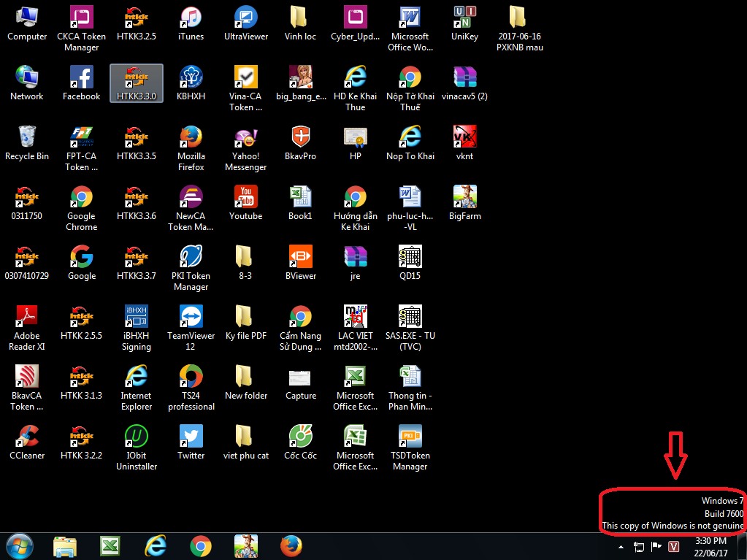Screen dimensions: 747x560
Task: Launch Google Chrome from the taskbar
Action: pos(201,546)
